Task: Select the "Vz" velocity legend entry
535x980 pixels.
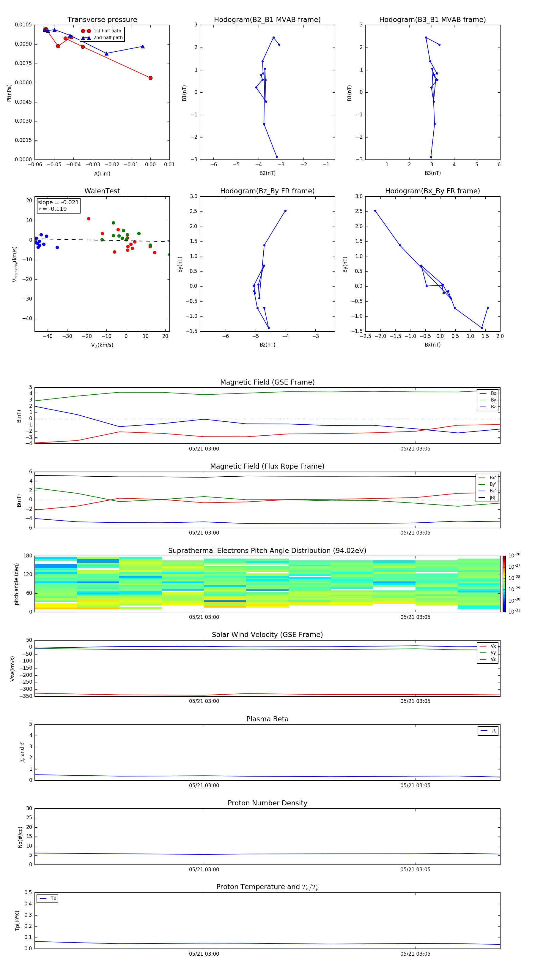Action: click(488, 659)
